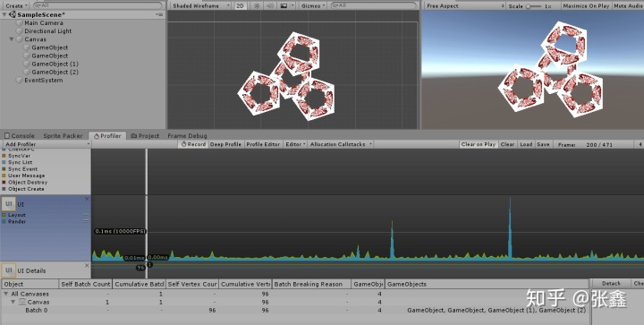Select Main Camera in hierarchy

pos(44,23)
